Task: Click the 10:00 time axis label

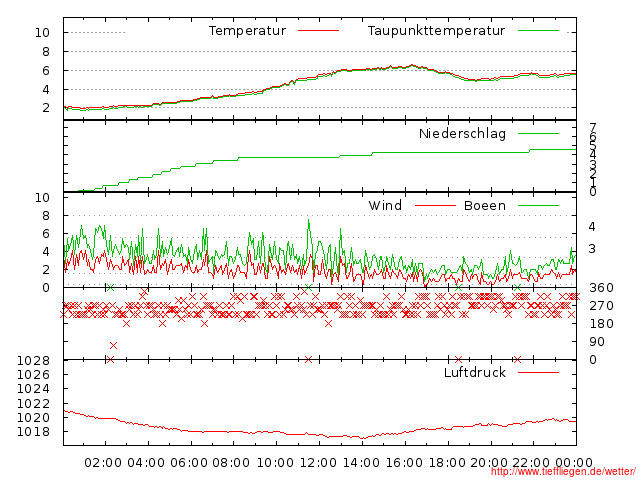Action: click(276, 463)
